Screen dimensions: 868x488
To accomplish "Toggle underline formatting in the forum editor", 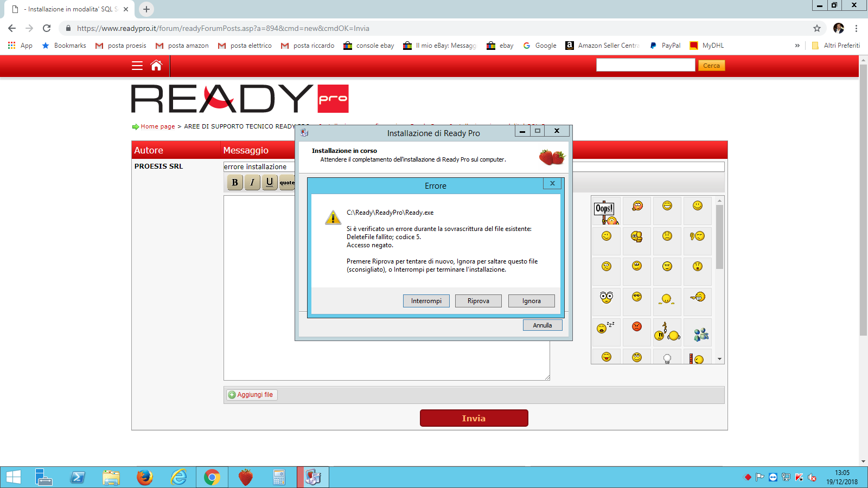I will pos(270,182).
